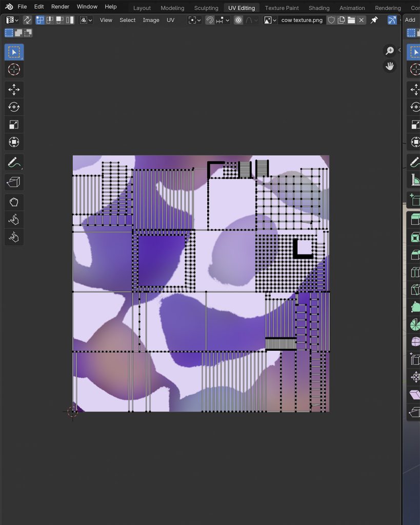Activate the Rip Region tool
The height and width of the screenshot is (525, 420).
14,181
